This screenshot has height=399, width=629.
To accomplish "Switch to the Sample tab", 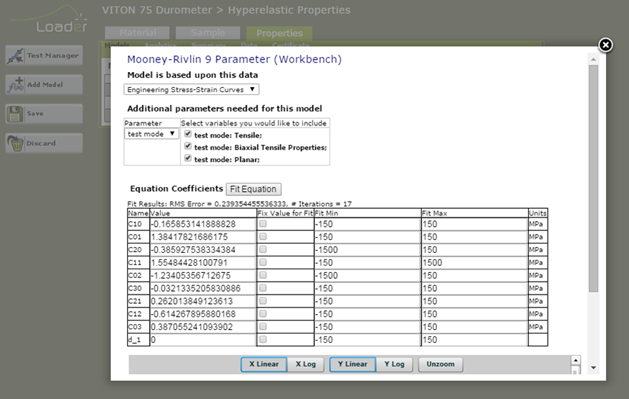I will pos(208,32).
